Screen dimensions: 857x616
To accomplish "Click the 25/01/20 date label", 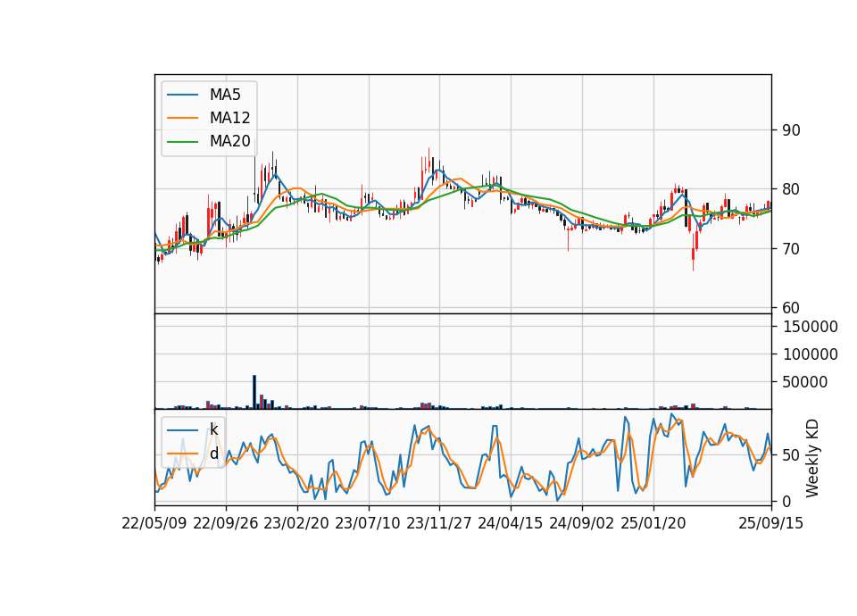I will pyautogui.click(x=653, y=523).
